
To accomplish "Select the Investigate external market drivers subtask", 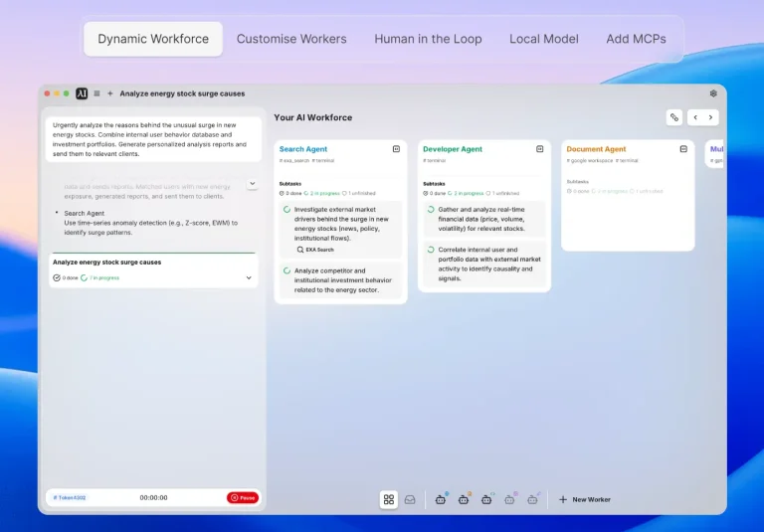I will pyautogui.click(x=340, y=229).
